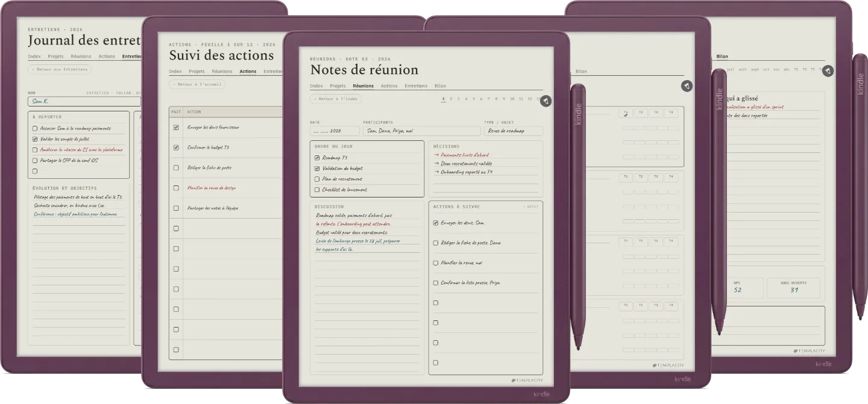Open Entretiens tab in Notes de réunion
Viewport: 868px width, 404px height.
(x=416, y=86)
